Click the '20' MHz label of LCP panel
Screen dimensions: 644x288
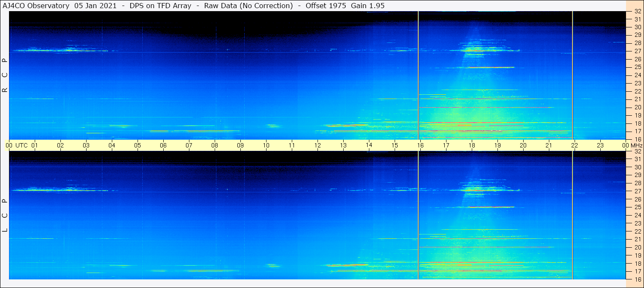tap(638, 247)
